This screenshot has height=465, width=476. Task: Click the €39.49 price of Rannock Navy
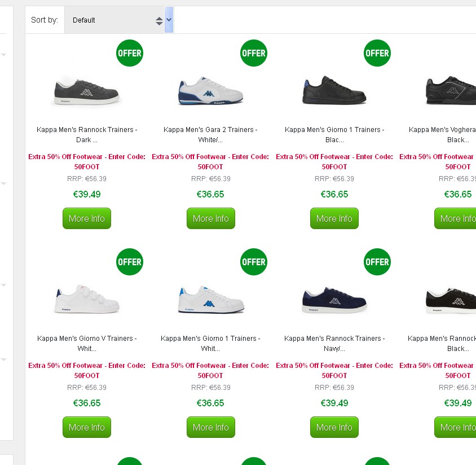click(x=334, y=403)
